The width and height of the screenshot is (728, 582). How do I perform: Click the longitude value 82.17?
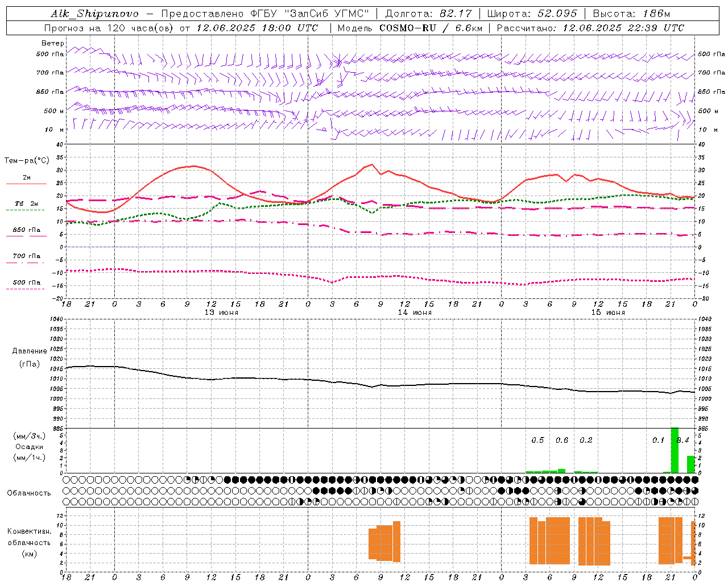(x=456, y=14)
